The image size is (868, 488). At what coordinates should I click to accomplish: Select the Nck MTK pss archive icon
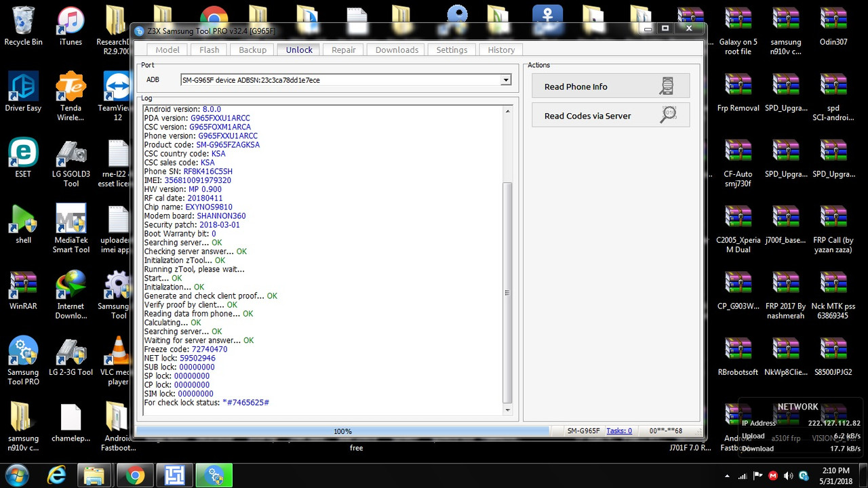[833, 295]
